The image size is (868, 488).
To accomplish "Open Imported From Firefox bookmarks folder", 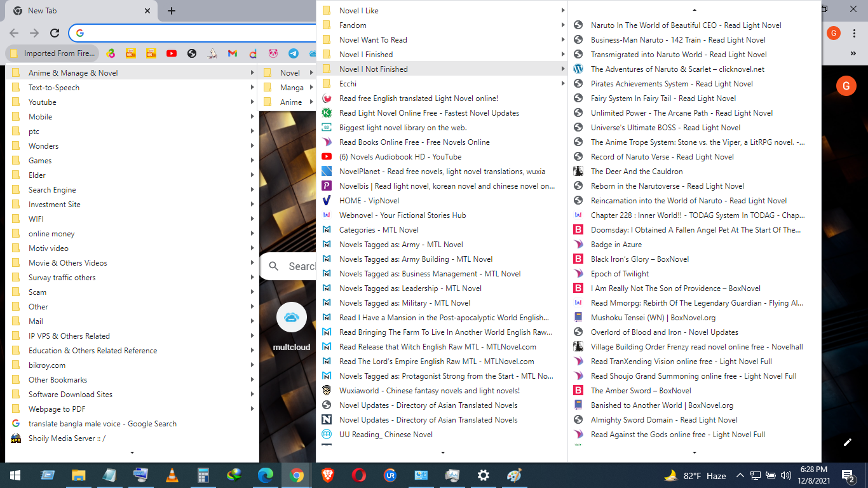I will 53,53.
